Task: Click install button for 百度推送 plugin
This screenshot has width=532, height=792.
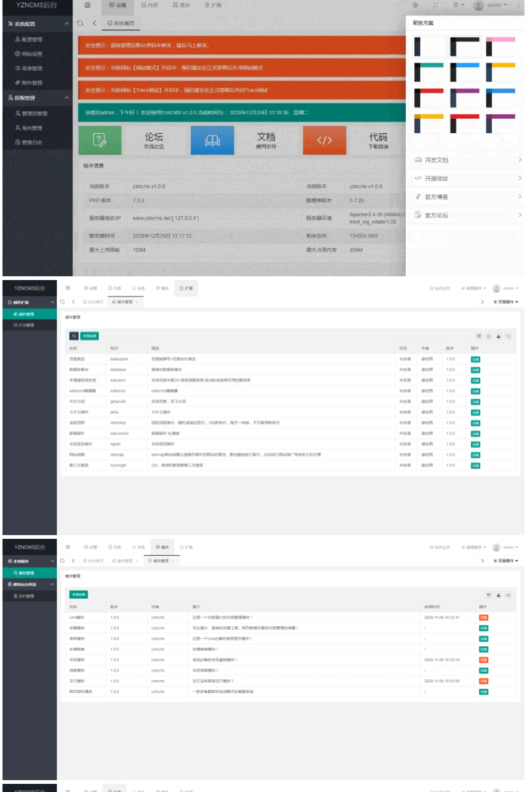Action: tap(475, 359)
